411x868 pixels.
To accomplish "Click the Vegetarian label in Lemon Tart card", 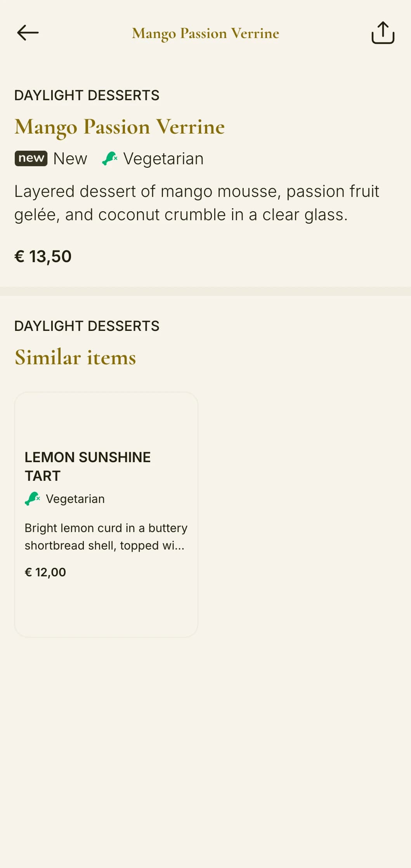I will [75, 499].
